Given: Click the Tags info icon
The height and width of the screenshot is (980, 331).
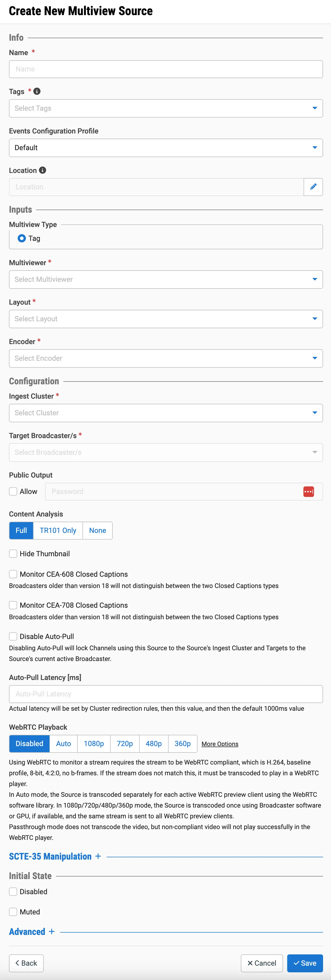Looking at the screenshot, I should point(37,91).
